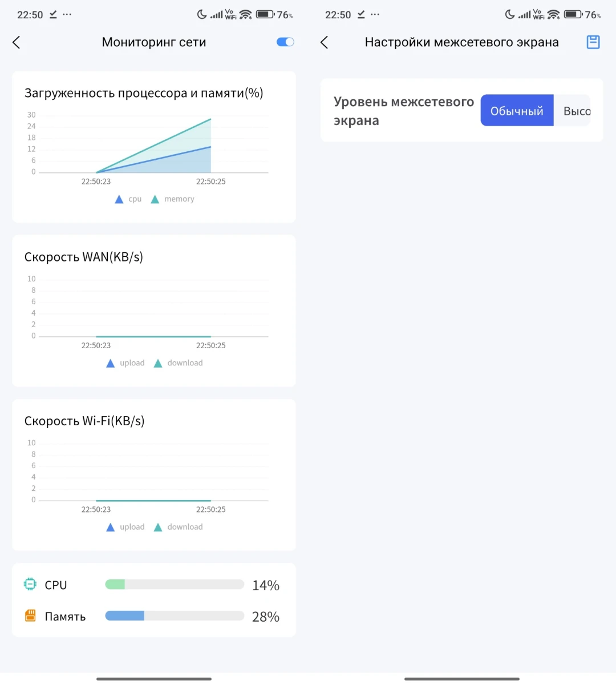Click the memory legend triangle in the load chart

click(155, 199)
